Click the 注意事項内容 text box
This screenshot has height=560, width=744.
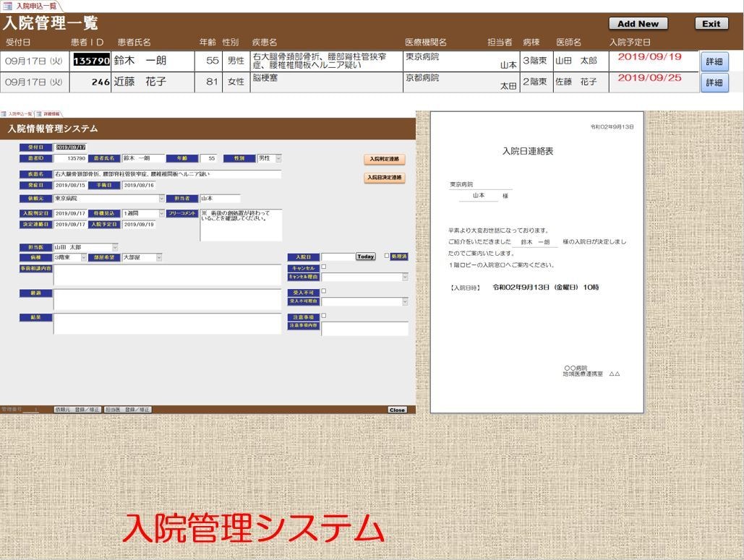364,329
